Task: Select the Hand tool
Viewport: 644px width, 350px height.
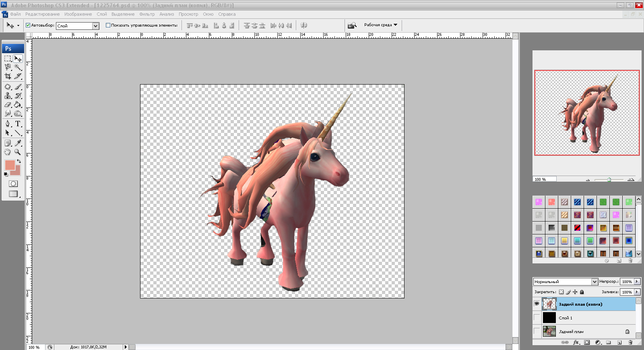Action: click(x=8, y=152)
